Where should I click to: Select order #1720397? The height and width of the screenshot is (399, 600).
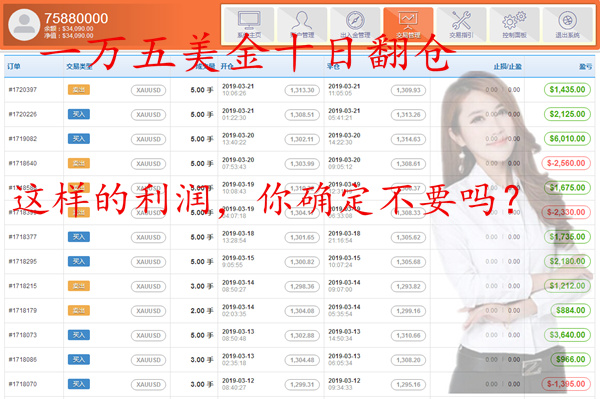click(x=23, y=90)
